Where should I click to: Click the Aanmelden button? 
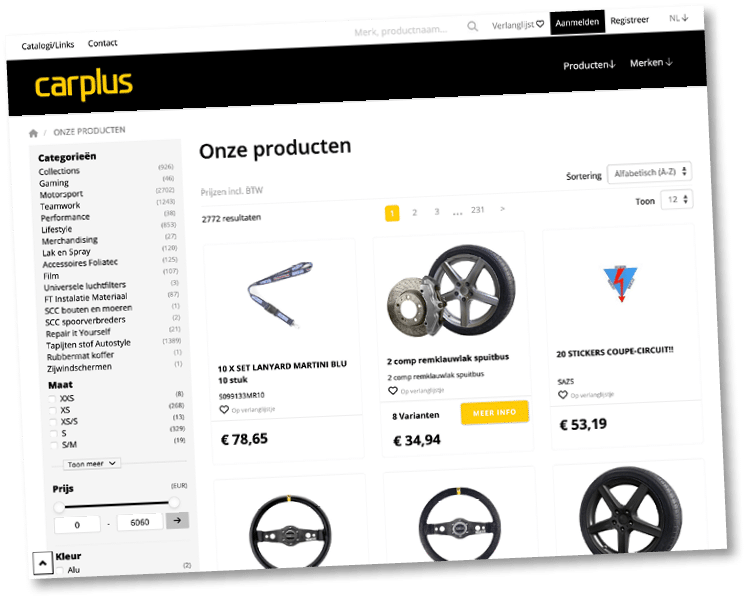[x=577, y=22]
